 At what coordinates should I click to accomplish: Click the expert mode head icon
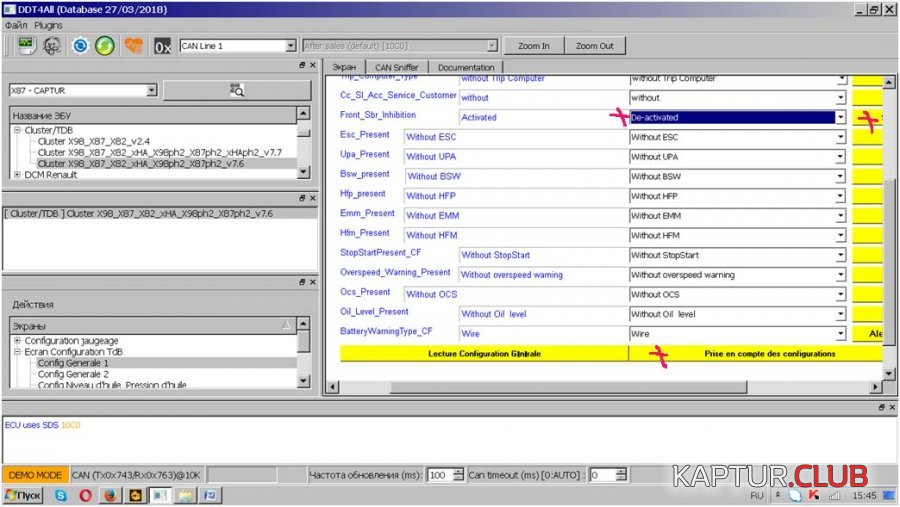(52, 45)
